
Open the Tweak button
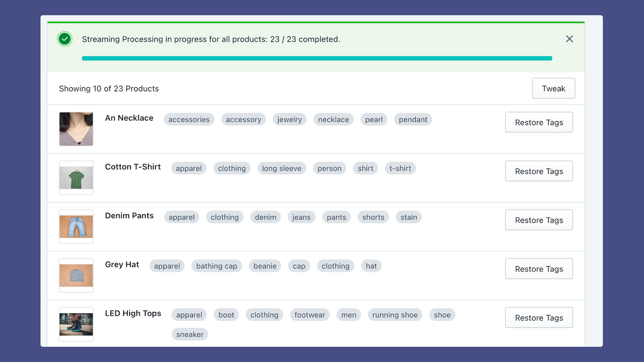[x=553, y=88]
